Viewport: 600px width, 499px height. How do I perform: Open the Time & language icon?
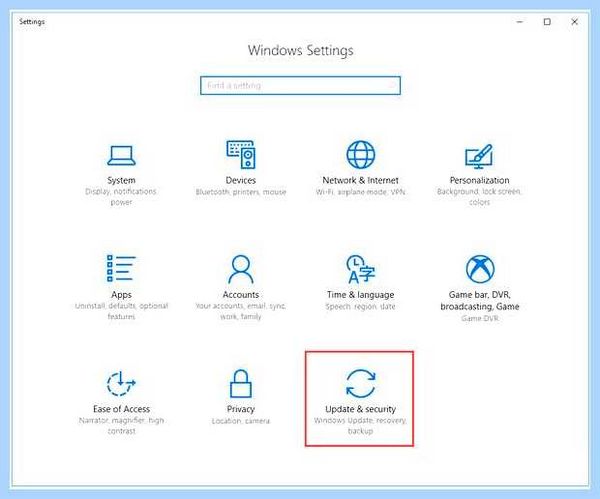(360, 269)
